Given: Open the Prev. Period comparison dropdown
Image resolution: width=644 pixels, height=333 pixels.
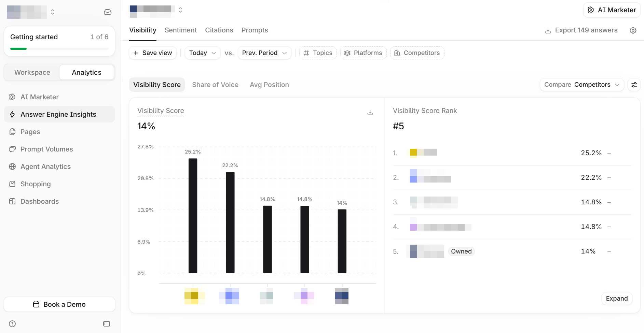Looking at the screenshot, I should click(264, 53).
